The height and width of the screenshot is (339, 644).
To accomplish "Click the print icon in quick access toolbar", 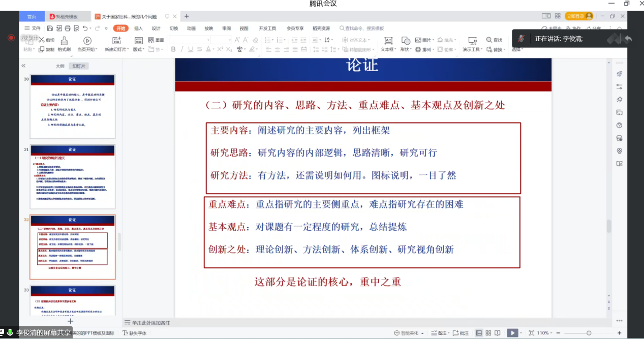I will tap(68, 28).
